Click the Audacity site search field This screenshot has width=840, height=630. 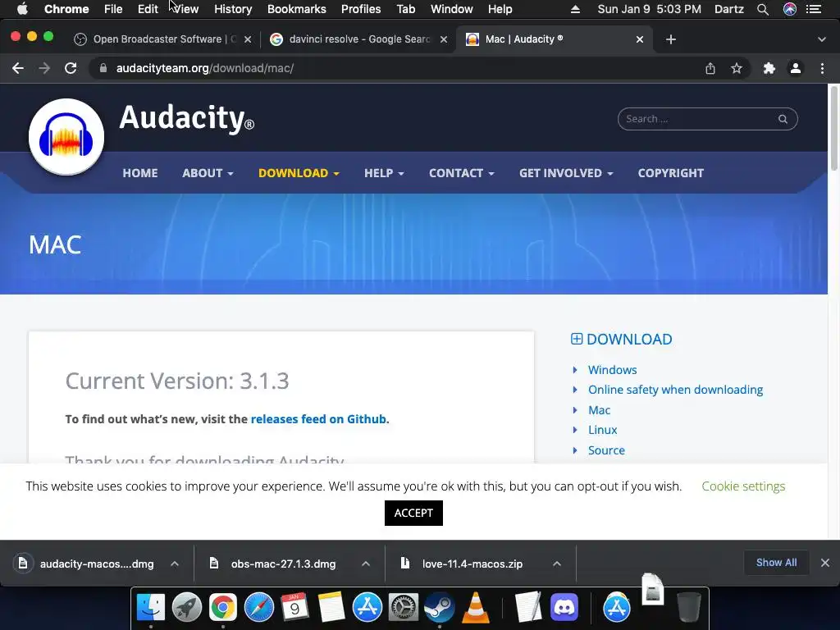707,119
